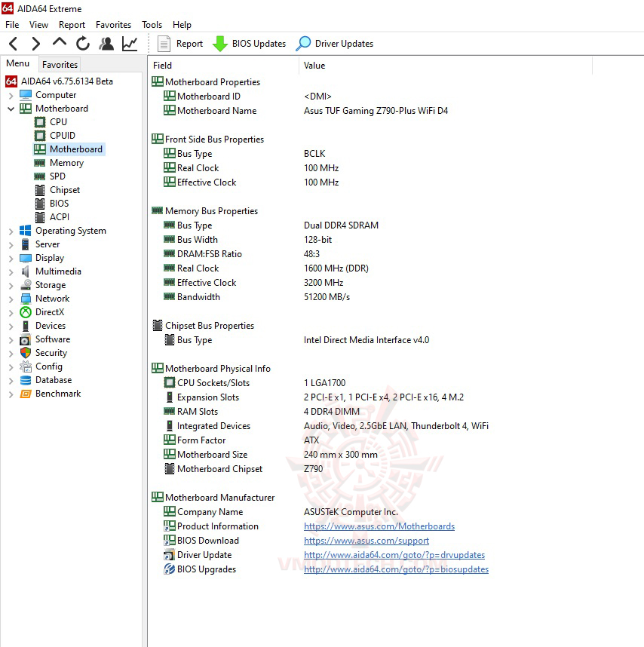Open the Help menu

click(182, 25)
